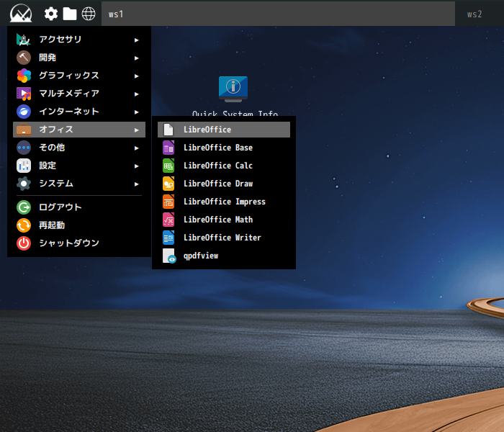Click the グラフィックス colorful icon
Image resolution: width=504 pixels, height=432 pixels.
[x=24, y=76]
